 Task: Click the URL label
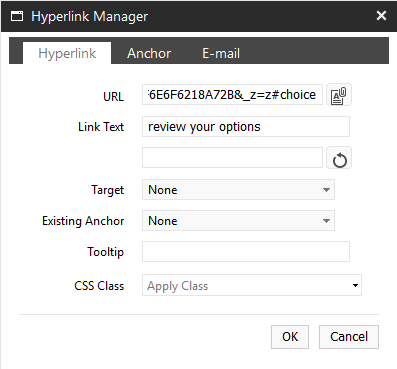113,97
